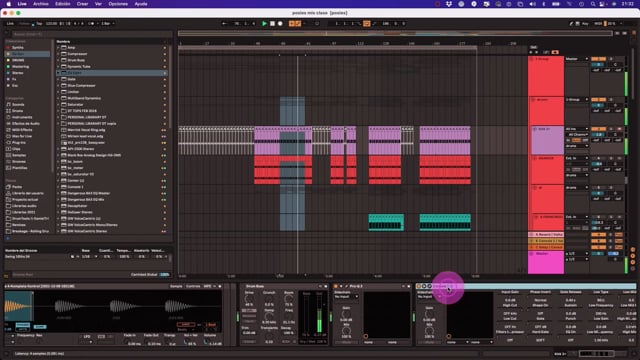Expand the Glue Compressor folder
Viewport: 640px width, 360px height.
tap(58, 85)
